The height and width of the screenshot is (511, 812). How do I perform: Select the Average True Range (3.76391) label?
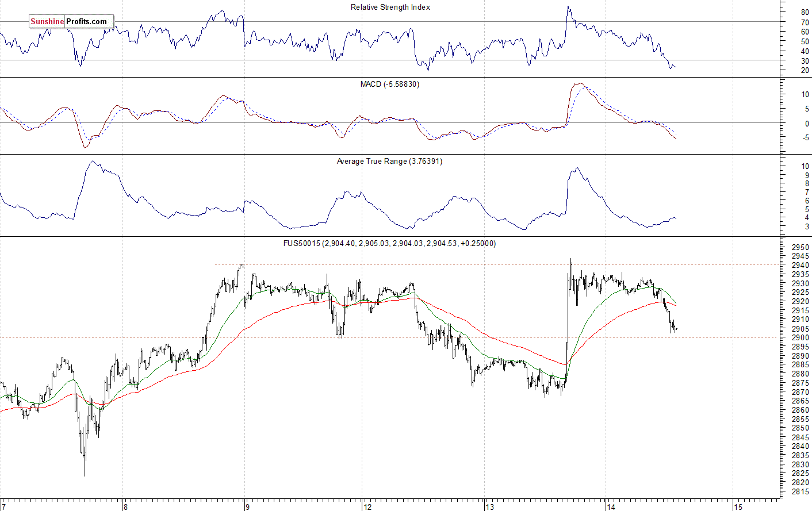389,161
